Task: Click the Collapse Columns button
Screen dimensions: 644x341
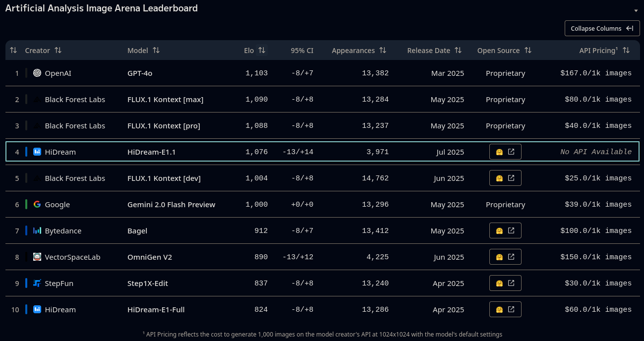Action: (602, 28)
